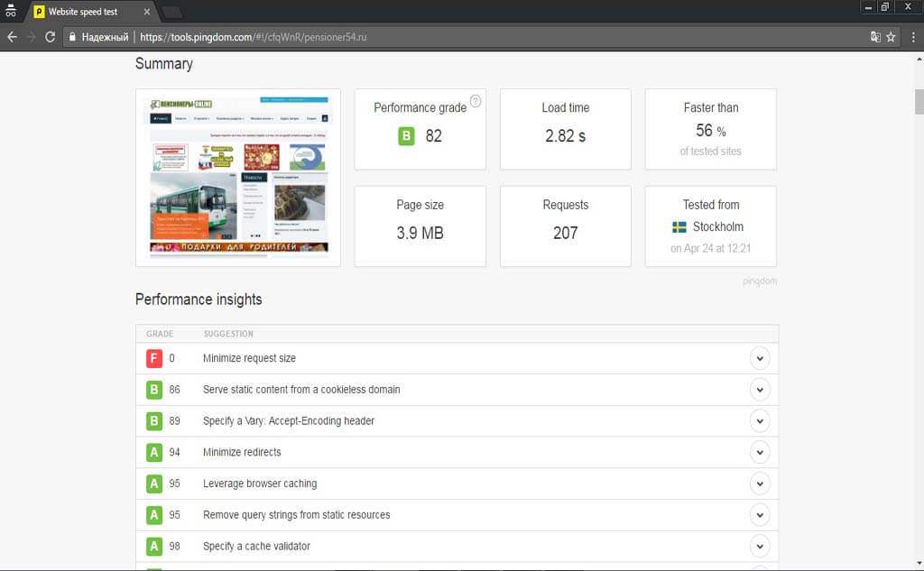The height and width of the screenshot is (571, 924).
Task: Expand the Leverage browser caching row
Action: point(760,484)
